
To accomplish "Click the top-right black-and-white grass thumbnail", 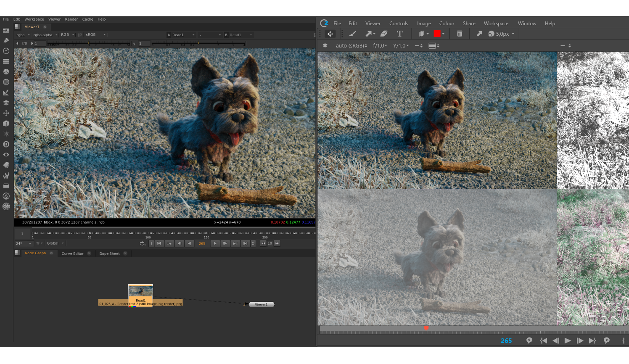I will (593, 120).
